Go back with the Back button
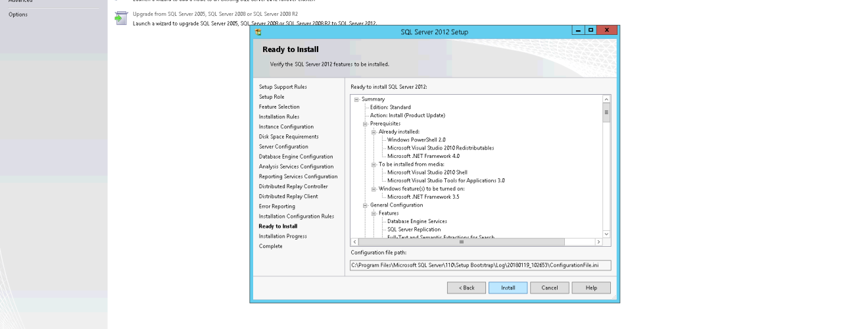Viewport: 868px width, 329px height. click(x=466, y=288)
